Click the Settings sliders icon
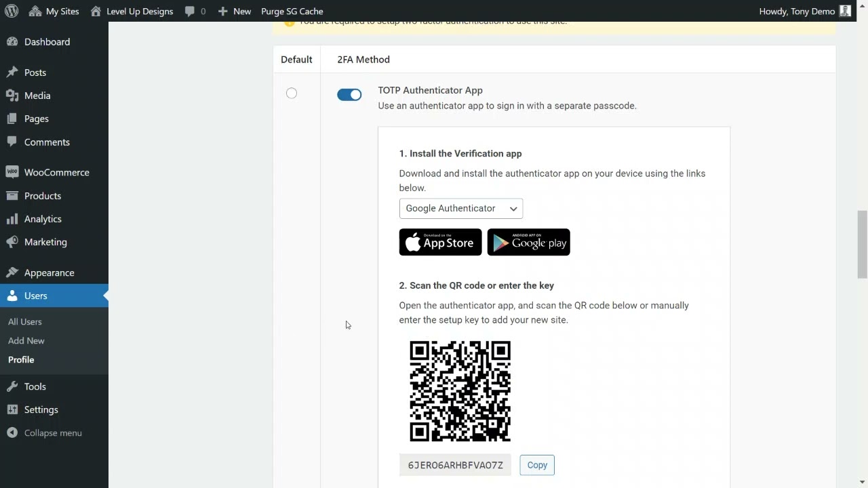This screenshot has height=488, width=868. (x=12, y=409)
